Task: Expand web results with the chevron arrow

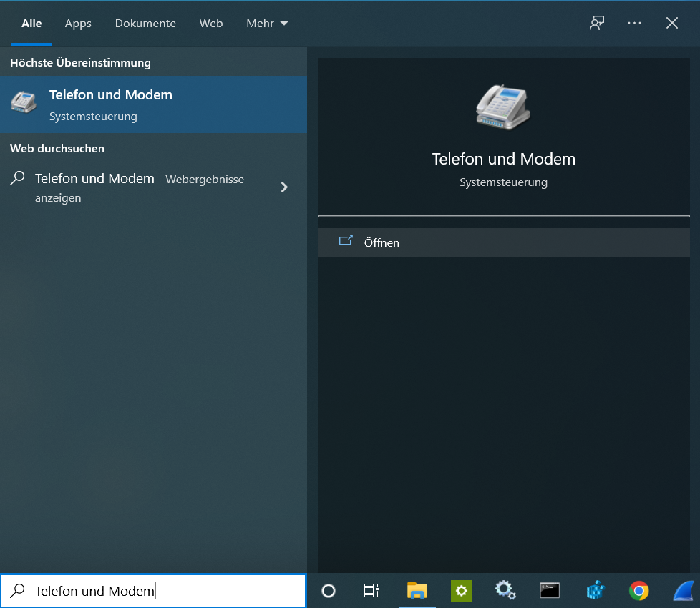Action: pos(284,187)
